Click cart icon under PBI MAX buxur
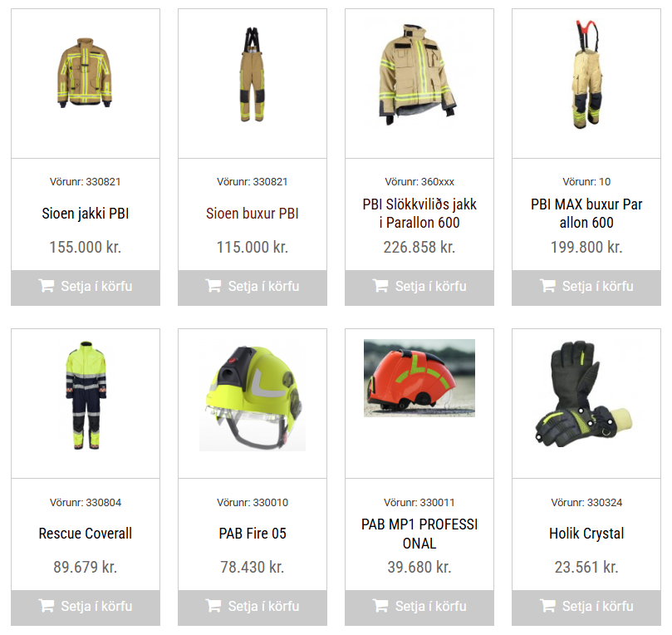672x635 pixels. (547, 286)
